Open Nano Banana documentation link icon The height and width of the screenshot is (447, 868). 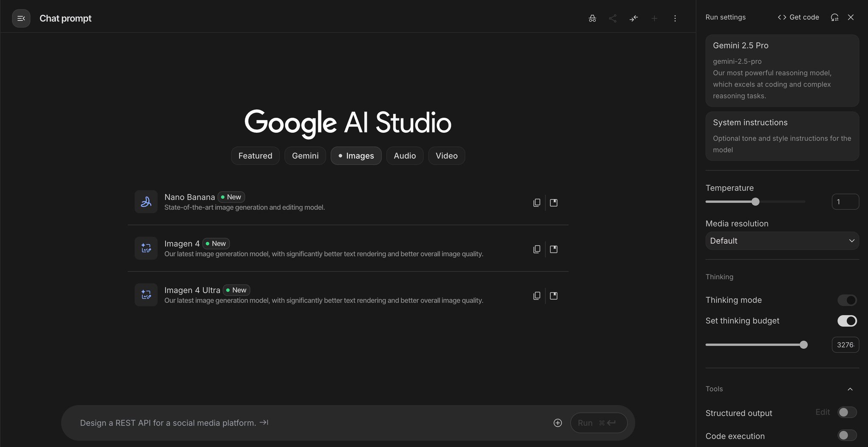pos(554,203)
